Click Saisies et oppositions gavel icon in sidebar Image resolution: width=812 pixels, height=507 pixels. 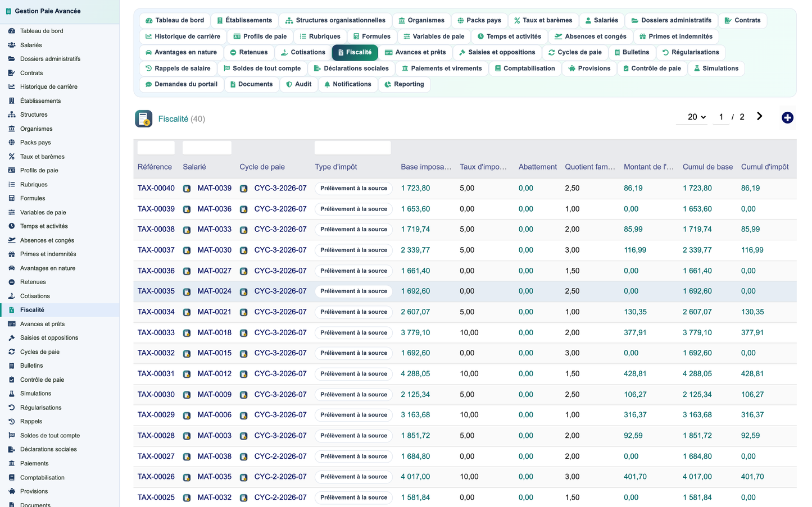tap(12, 338)
